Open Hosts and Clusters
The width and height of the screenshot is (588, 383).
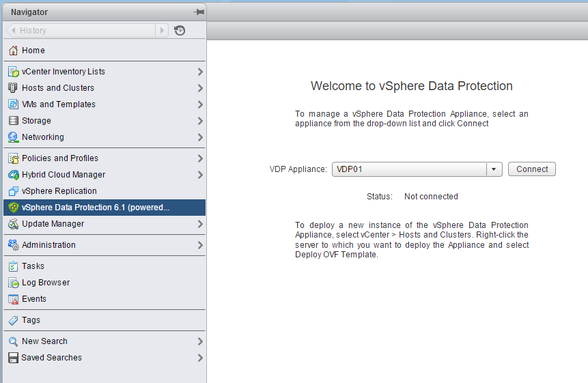point(58,88)
